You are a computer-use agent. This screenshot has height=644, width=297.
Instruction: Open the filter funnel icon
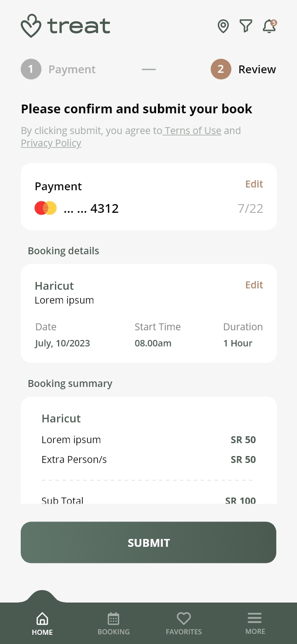click(246, 26)
